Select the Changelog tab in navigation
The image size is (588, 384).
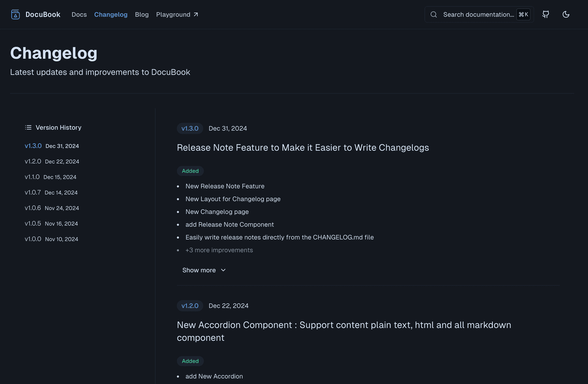(111, 14)
